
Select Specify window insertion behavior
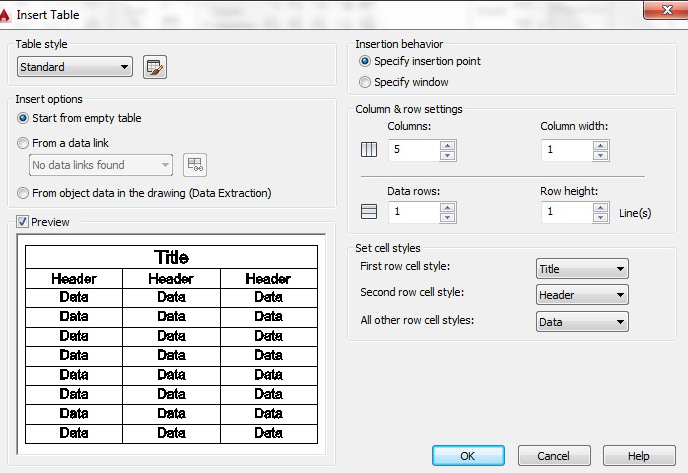365,82
